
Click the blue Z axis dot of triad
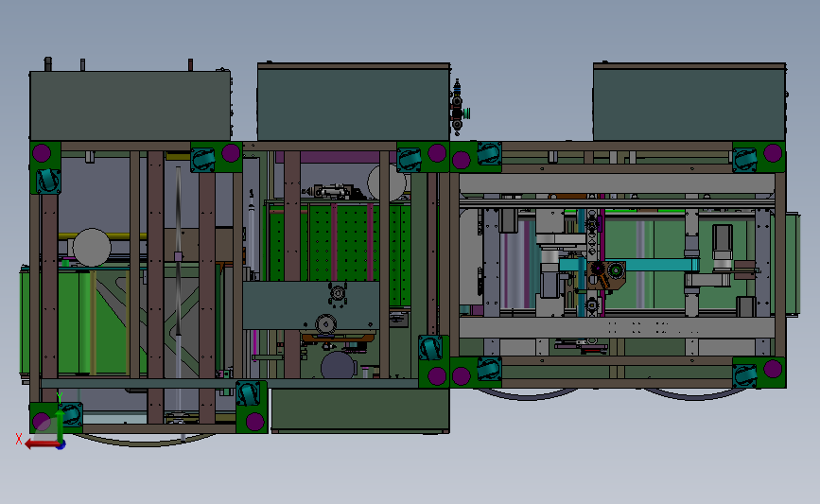[61, 445]
